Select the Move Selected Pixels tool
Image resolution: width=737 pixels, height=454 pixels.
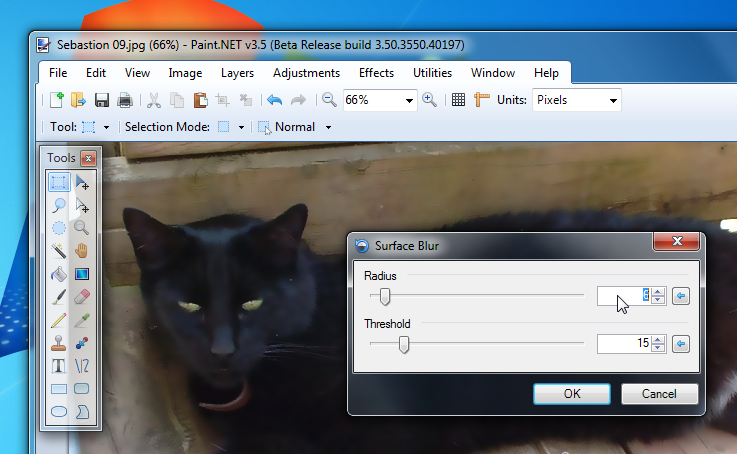82,182
